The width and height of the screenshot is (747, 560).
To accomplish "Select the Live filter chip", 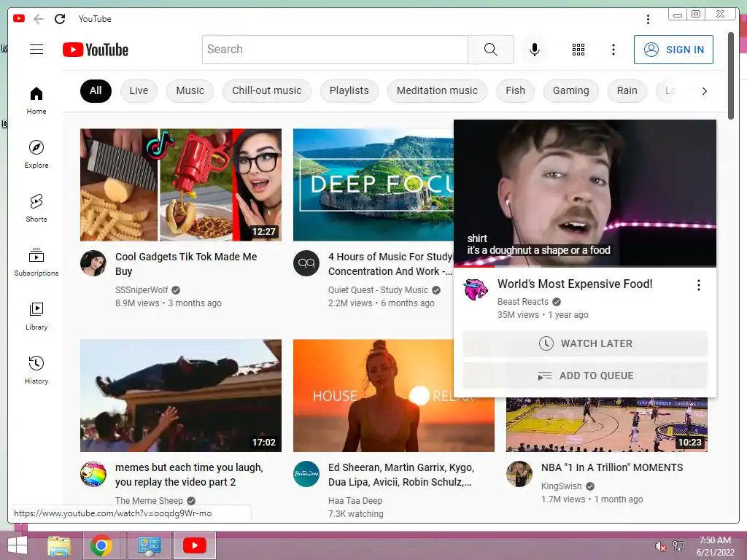I will pos(139,91).
